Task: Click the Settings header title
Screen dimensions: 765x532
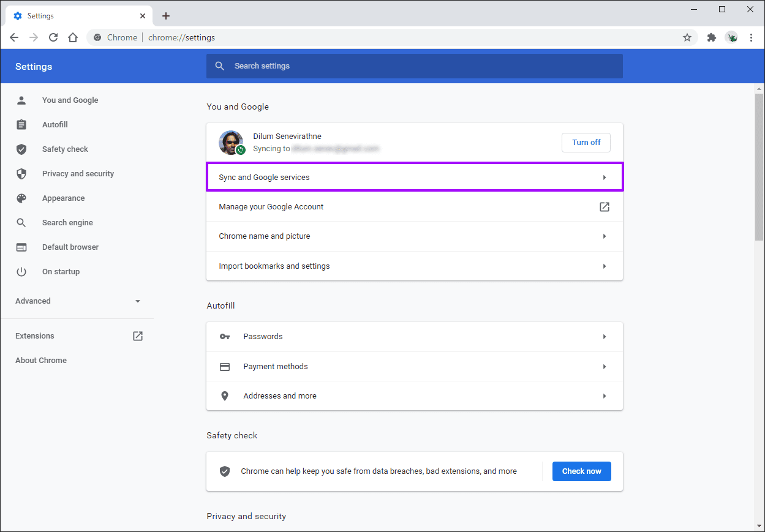Action: (x=34, y=67)
